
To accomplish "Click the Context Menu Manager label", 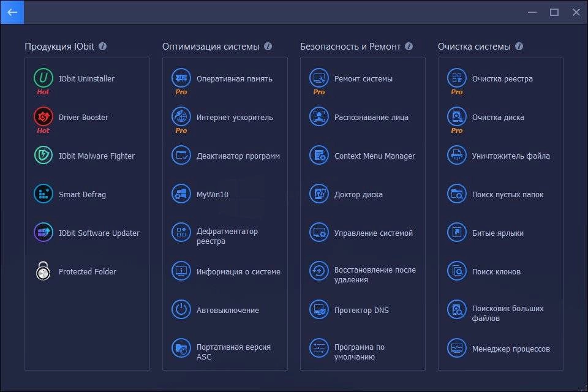I will [375, 156].
